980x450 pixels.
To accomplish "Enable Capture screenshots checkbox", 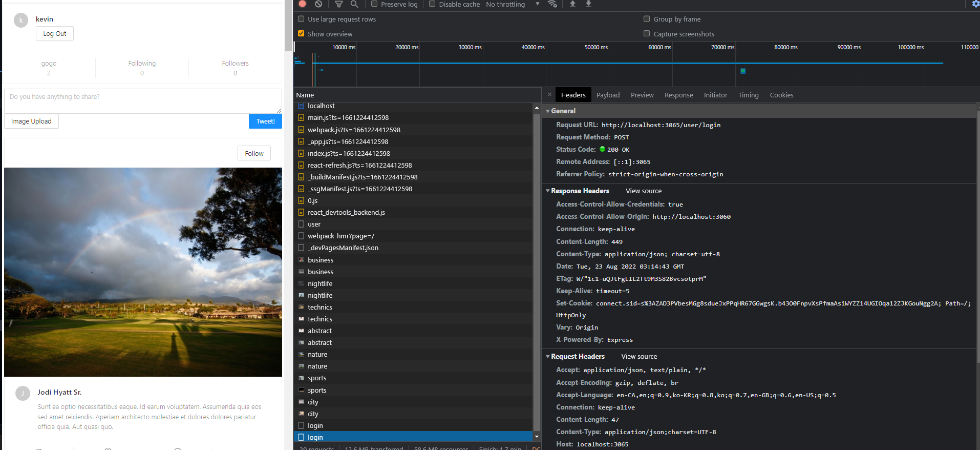I will (647, 34).
